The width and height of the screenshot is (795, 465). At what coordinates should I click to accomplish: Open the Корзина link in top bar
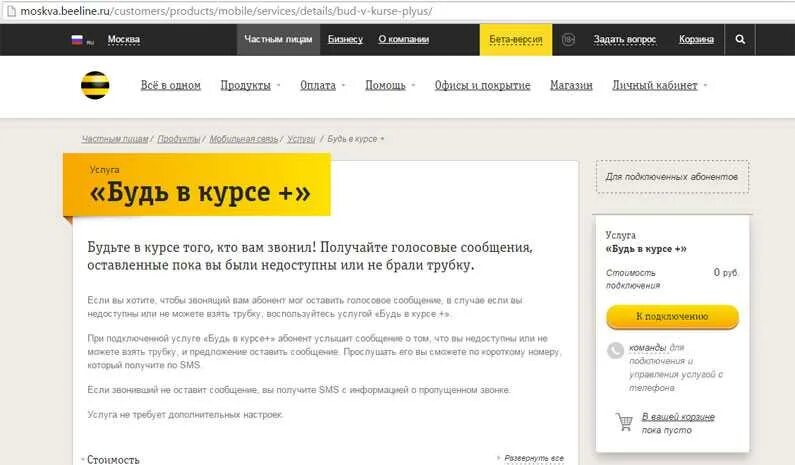coord(696,40)
